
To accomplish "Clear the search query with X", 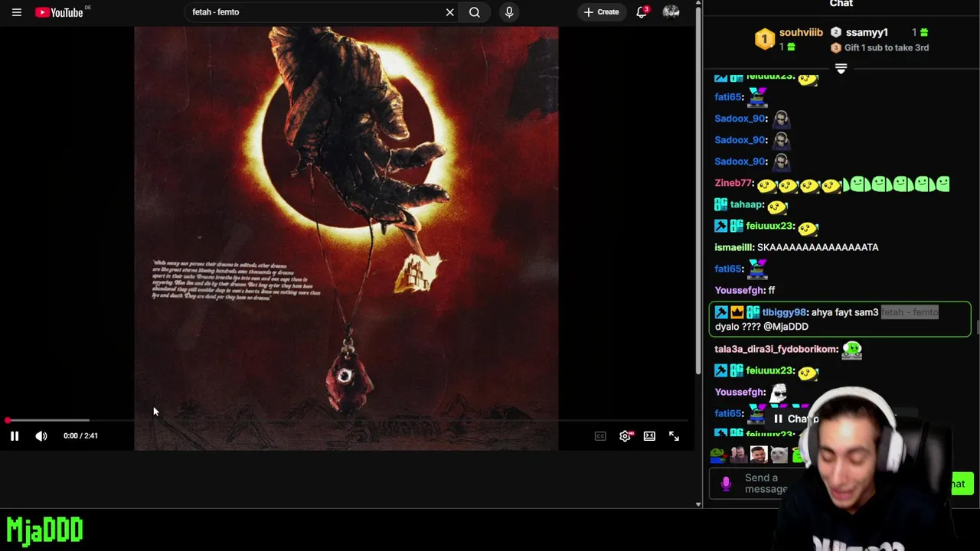I will tap(450, 12).
